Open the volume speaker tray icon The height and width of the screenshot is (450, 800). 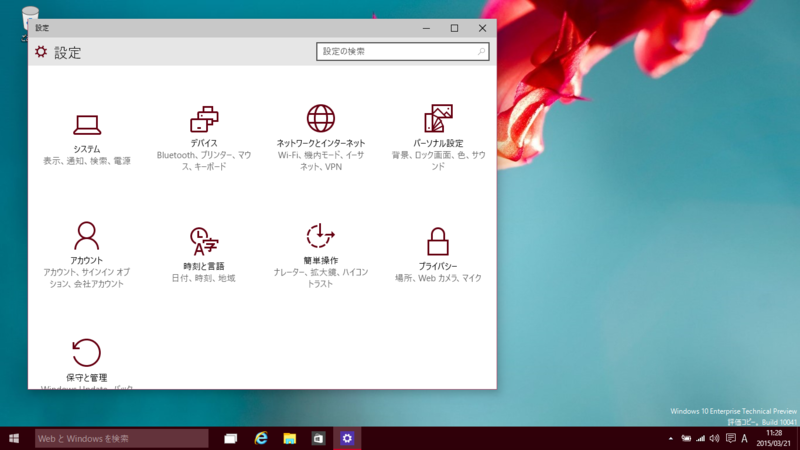714,438
